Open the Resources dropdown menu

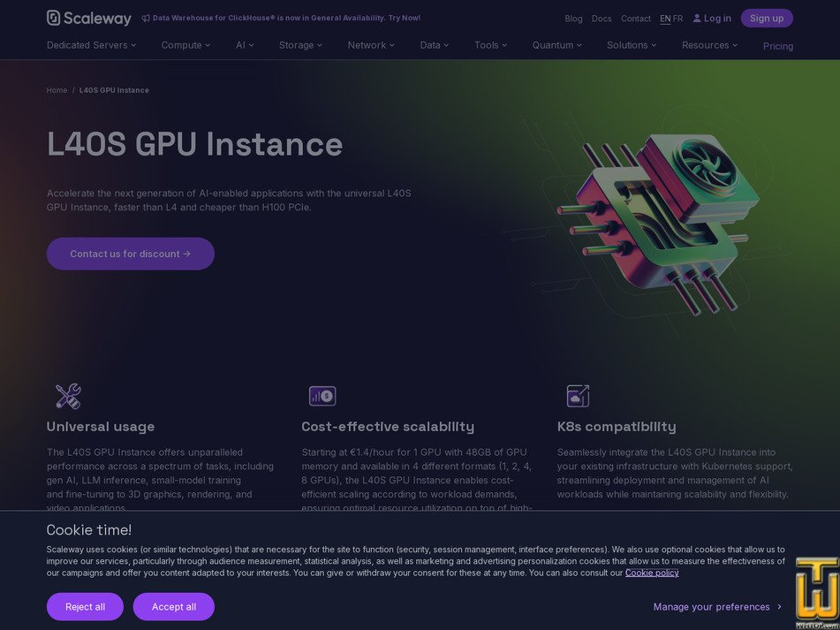710,45
